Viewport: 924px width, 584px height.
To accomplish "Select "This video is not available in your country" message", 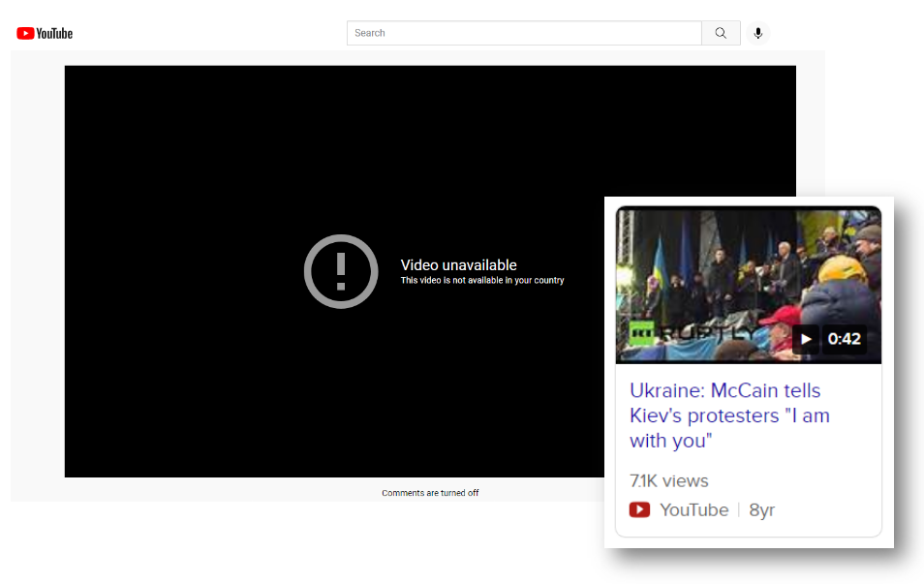I will tap(481, 281).
